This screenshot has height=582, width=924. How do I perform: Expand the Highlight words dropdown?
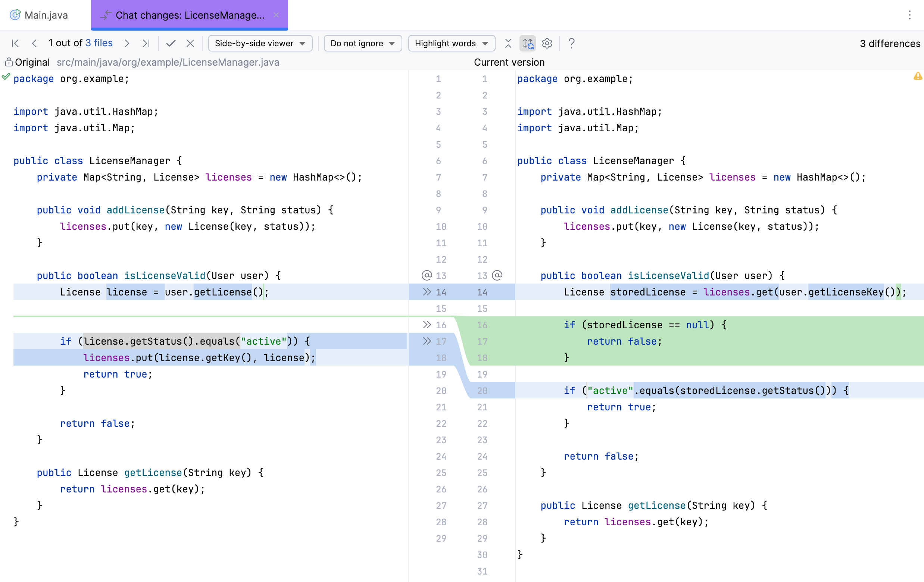[451, 43]
